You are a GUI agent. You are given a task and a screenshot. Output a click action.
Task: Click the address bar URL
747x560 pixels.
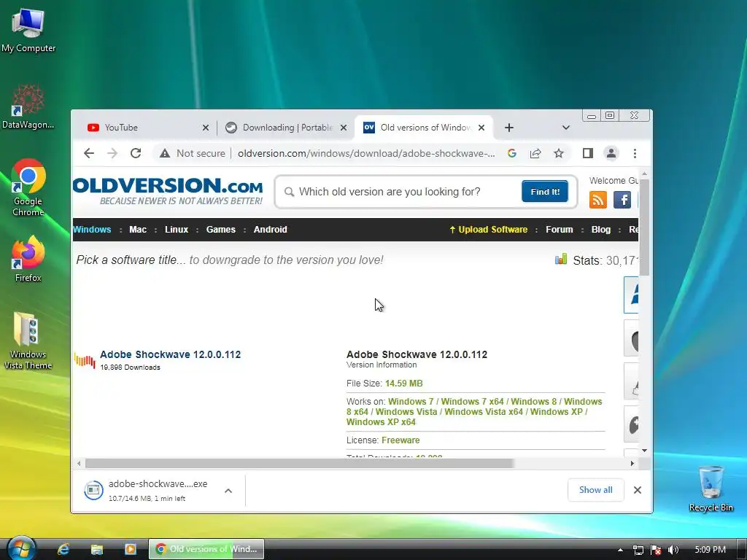click(x=366, y=153)
